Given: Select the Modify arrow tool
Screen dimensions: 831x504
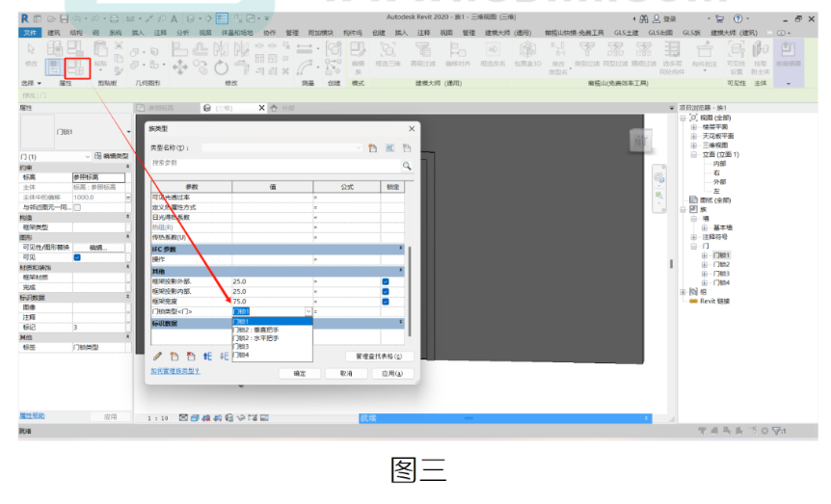Looking at the screenshot, I should tap(31, 49).
